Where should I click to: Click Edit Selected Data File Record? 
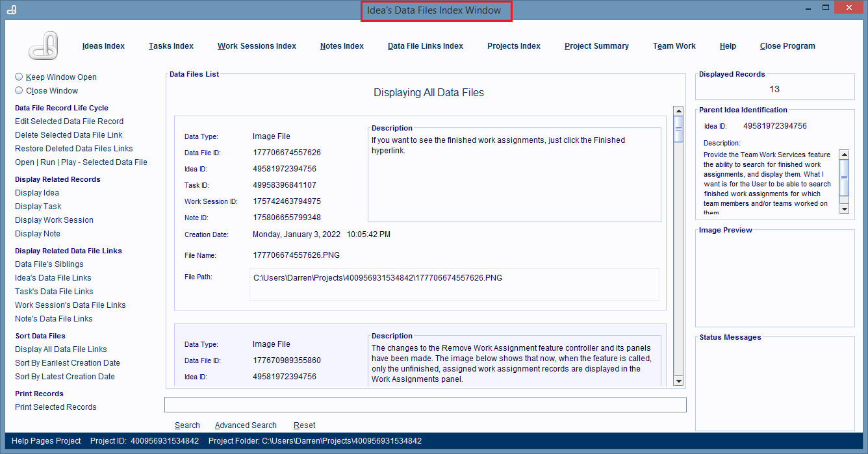pos(69,121)
